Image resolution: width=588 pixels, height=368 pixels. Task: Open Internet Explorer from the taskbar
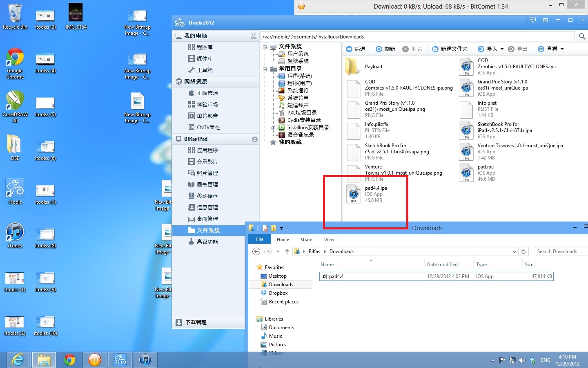pos(18,360)
